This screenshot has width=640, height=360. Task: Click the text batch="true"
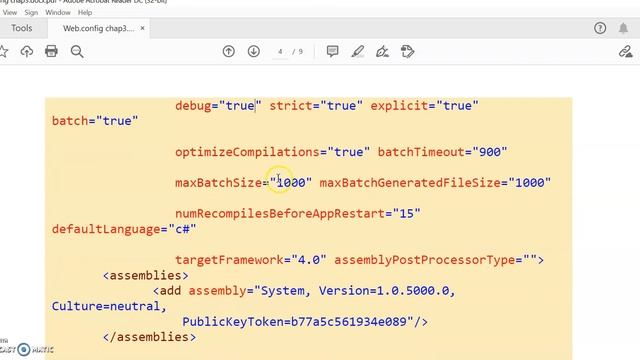pos(95,121)
